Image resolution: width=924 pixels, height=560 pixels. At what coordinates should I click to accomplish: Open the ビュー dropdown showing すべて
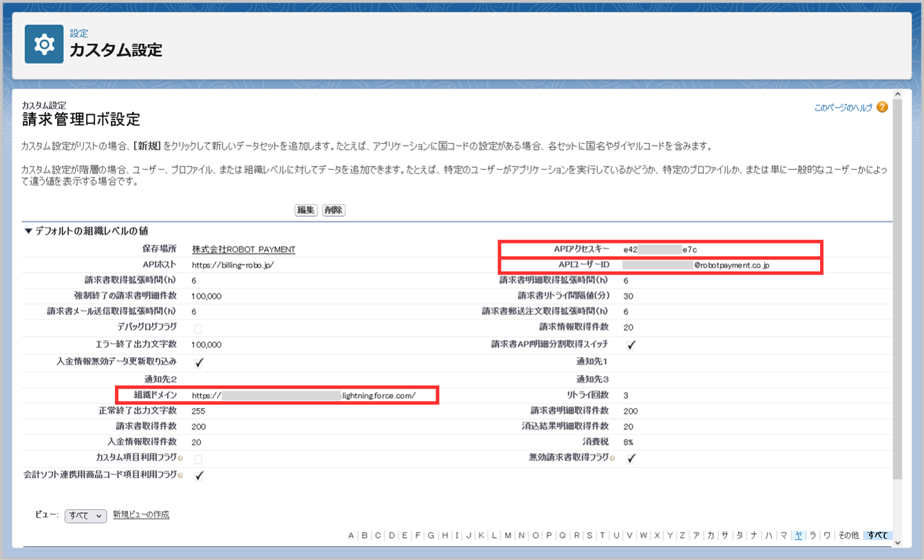click(86, 516)
